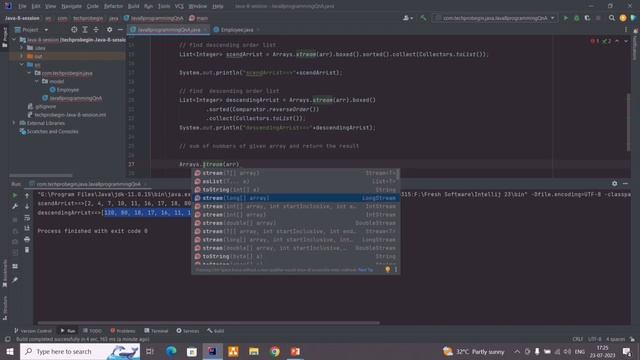Open the Build menu
Viewport: 640px width, 360px height.
(x=133, y=6)
